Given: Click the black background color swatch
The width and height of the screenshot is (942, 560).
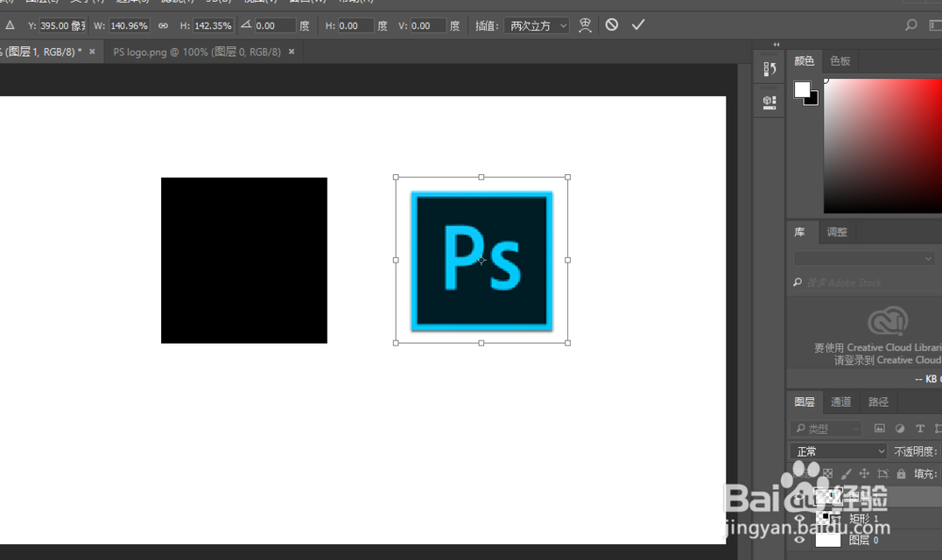Looking at the screenshot, I should [814, 100].
